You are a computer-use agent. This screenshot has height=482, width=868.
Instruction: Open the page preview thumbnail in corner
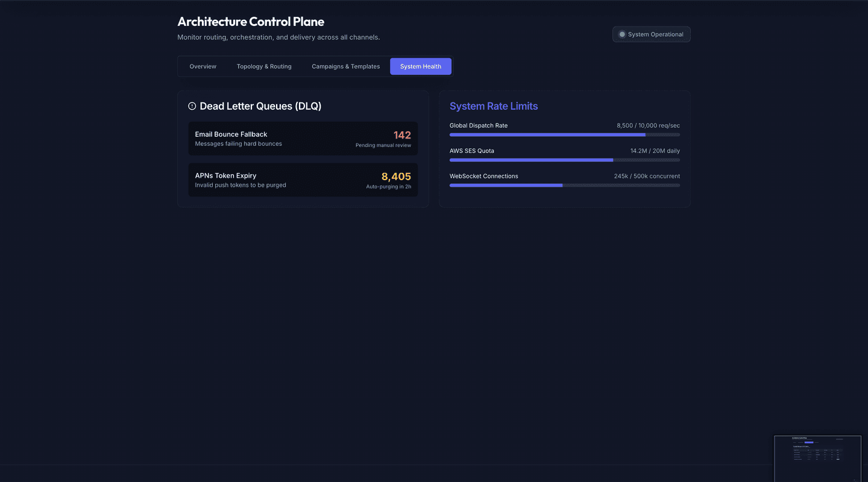[817, 458]
